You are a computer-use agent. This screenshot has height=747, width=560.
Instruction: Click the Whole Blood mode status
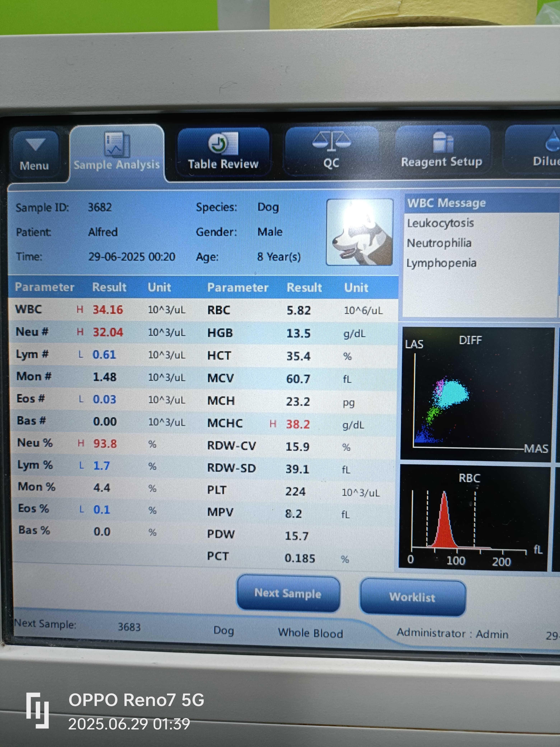310,633
